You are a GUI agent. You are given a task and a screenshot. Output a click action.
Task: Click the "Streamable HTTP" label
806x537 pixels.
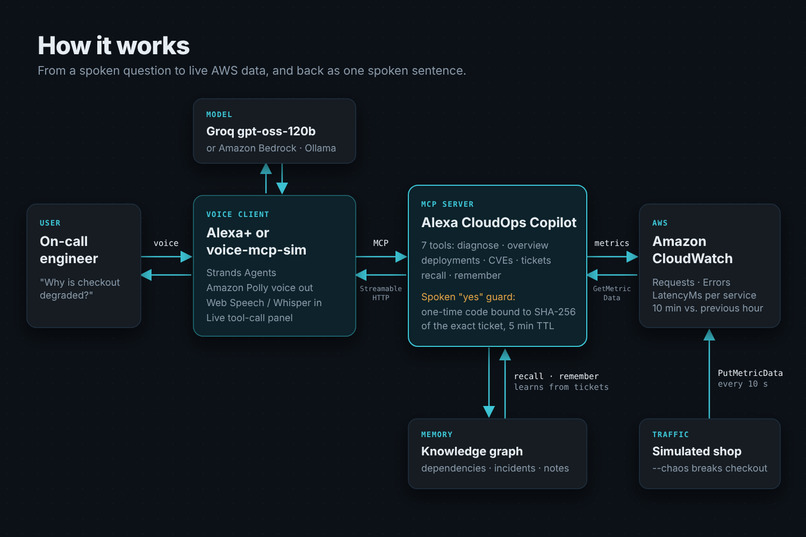click(x=381, y=293)
